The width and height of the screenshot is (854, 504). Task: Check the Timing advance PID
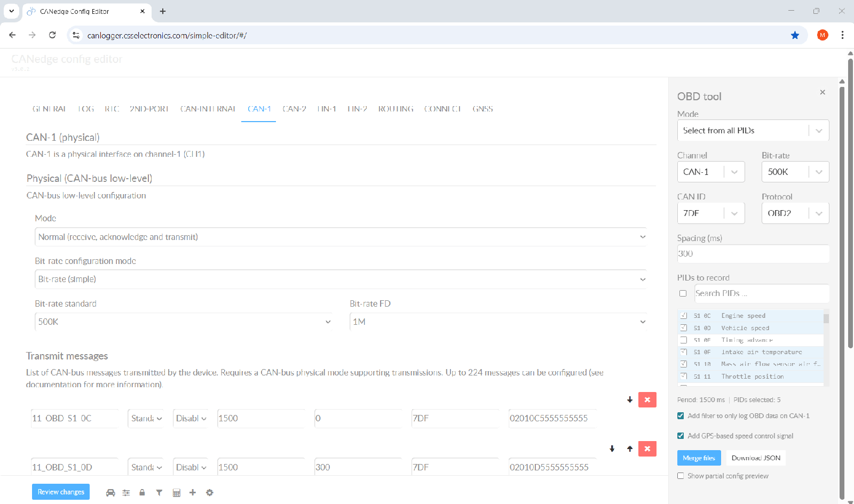coord(684,340)
